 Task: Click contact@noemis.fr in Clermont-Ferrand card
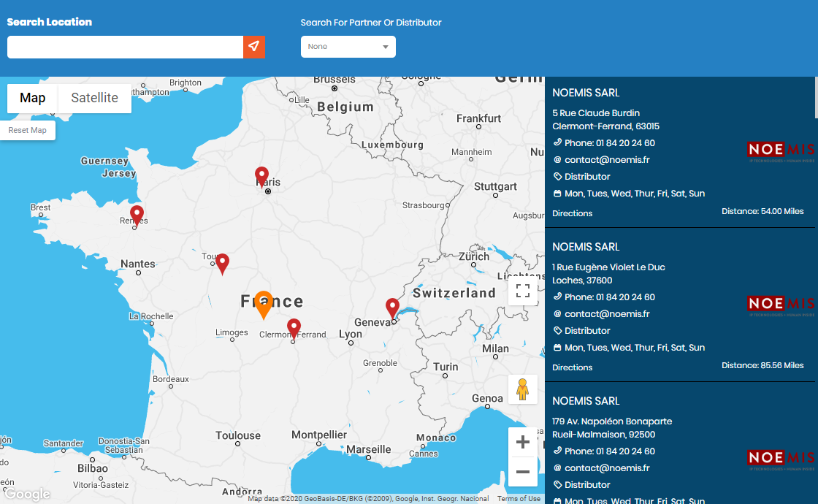(x=607, y=160)
